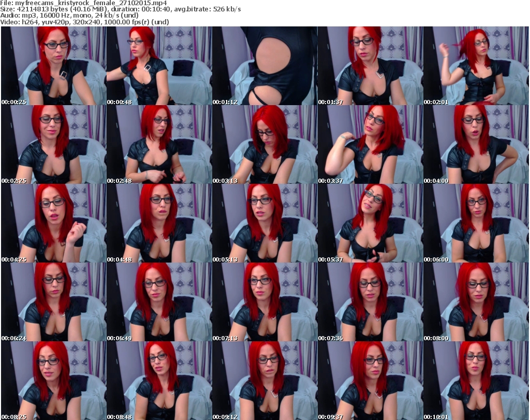The width and height of the screenshot is (530, 420).
Task: Open the frame stamped 00:04:00
Action: pos(476,144)
